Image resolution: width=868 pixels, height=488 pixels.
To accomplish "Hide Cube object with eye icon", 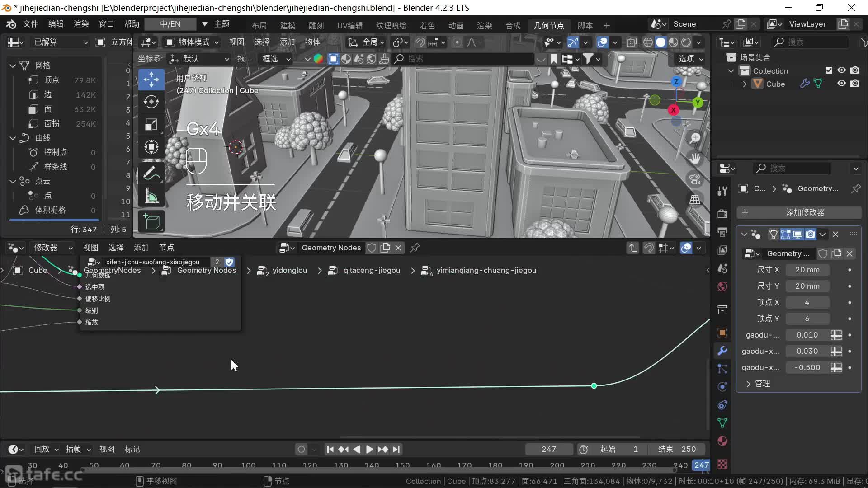I will click(x=841, y=84).
